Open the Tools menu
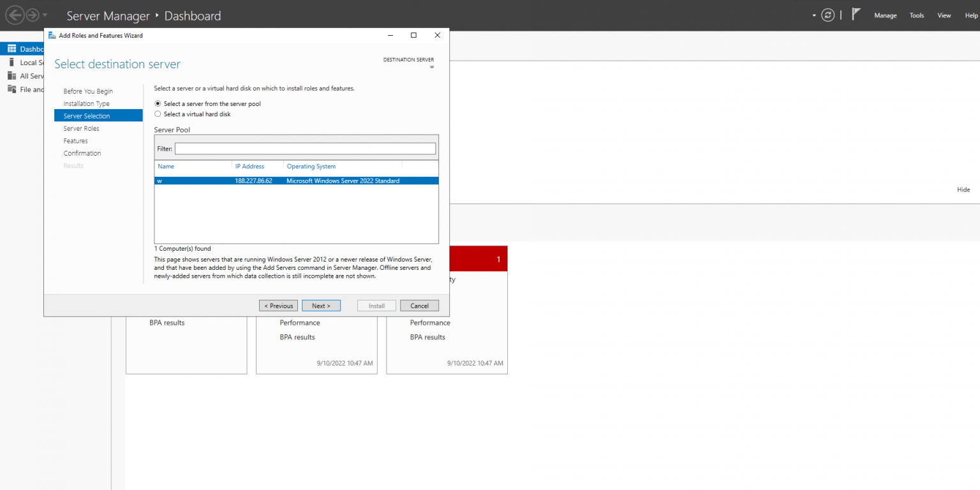The height and width of the screenshot is (490, 980). pyautogui.click(x=917, y=15)
